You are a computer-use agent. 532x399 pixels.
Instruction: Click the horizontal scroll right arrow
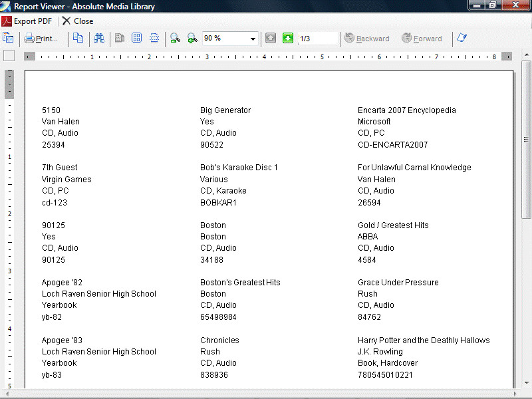515,394
